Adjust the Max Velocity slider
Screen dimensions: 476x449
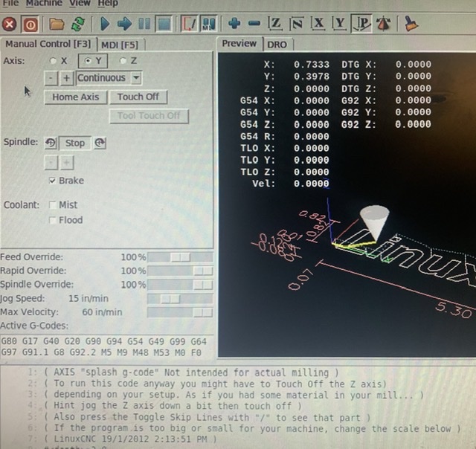pos(180,312)
